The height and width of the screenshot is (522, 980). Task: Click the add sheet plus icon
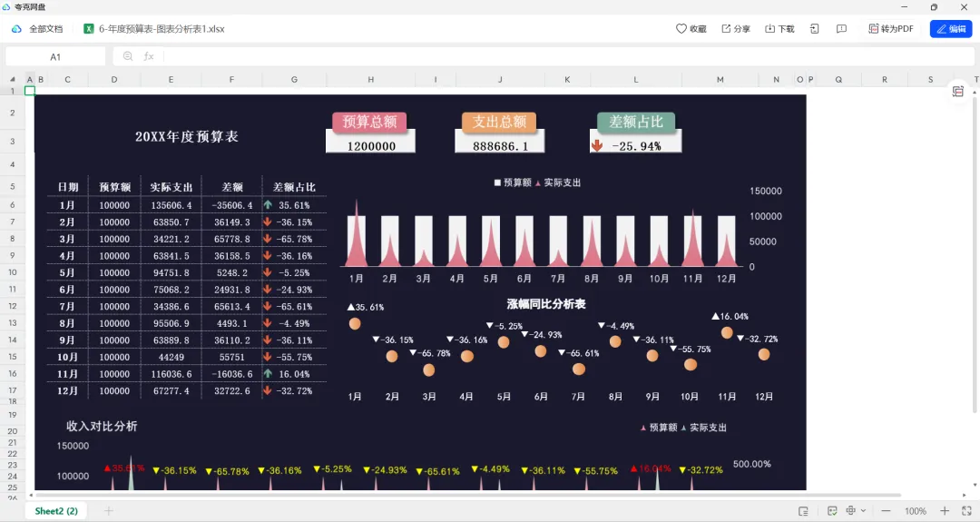[x=108, y=511]
